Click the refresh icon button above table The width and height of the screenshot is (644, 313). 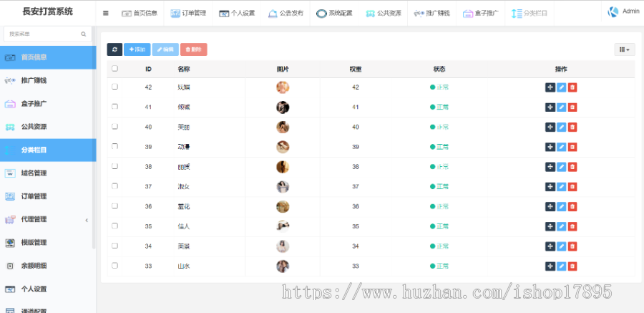114,49
